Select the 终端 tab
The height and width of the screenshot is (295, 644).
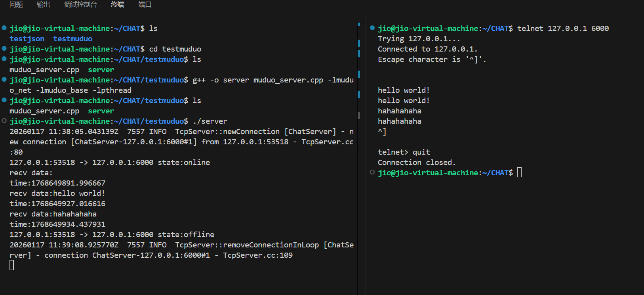tap(118, 4)
